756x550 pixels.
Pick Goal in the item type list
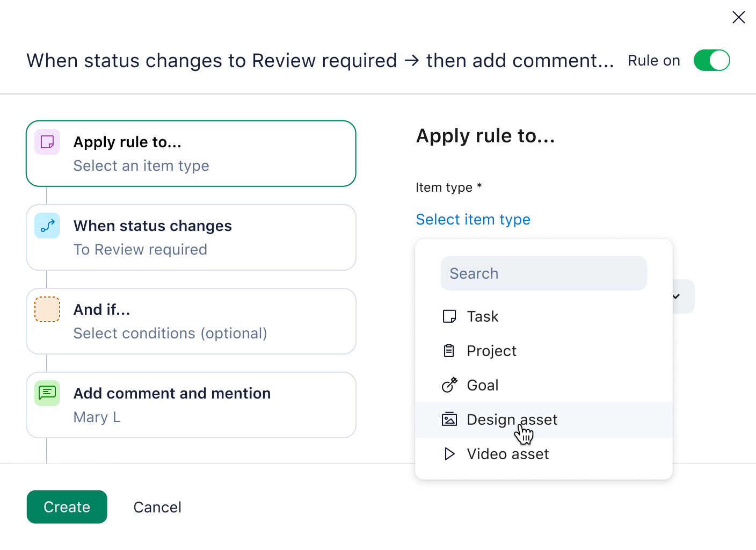(482, 385)
